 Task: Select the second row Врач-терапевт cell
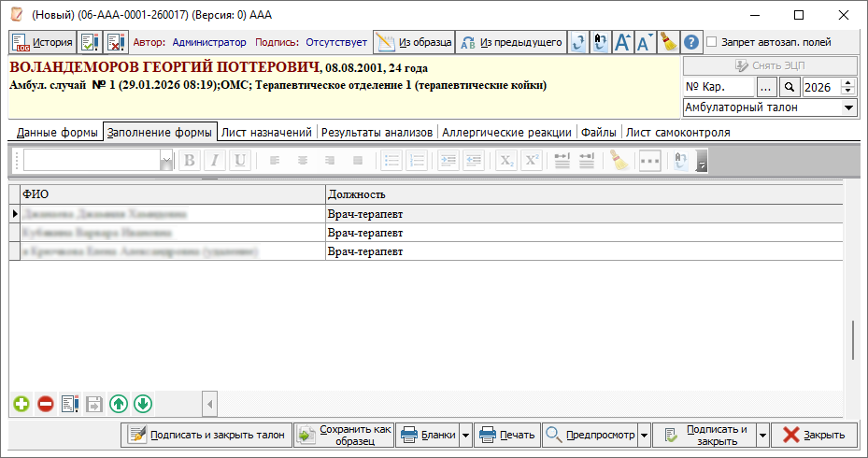[x=584, y=233]
